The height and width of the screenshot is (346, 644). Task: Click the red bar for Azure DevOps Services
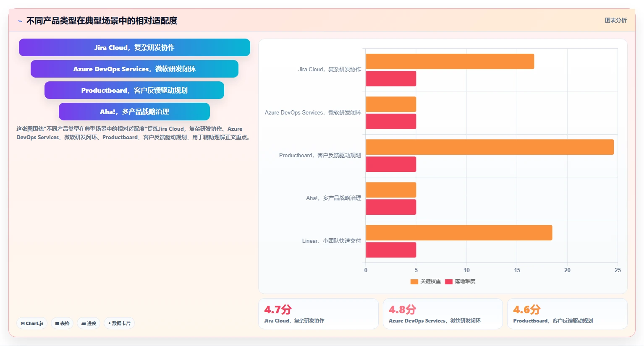point(391,121)
